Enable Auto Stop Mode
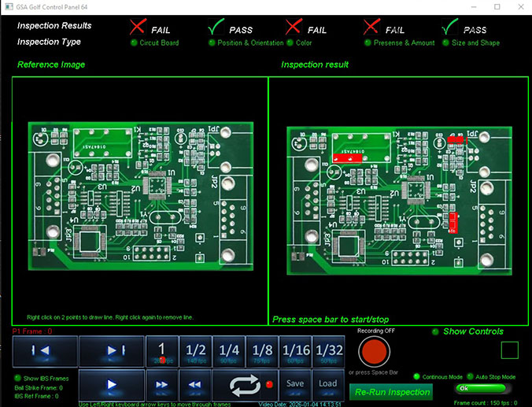This screenshot has height=407, width=532. click(x=471, y=377)
